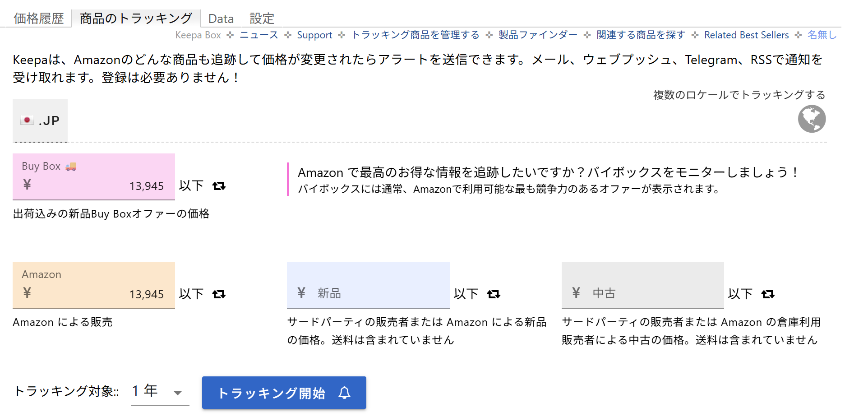Open the Support link
Screen dimensions: 868x417
[x=314, y=35]
